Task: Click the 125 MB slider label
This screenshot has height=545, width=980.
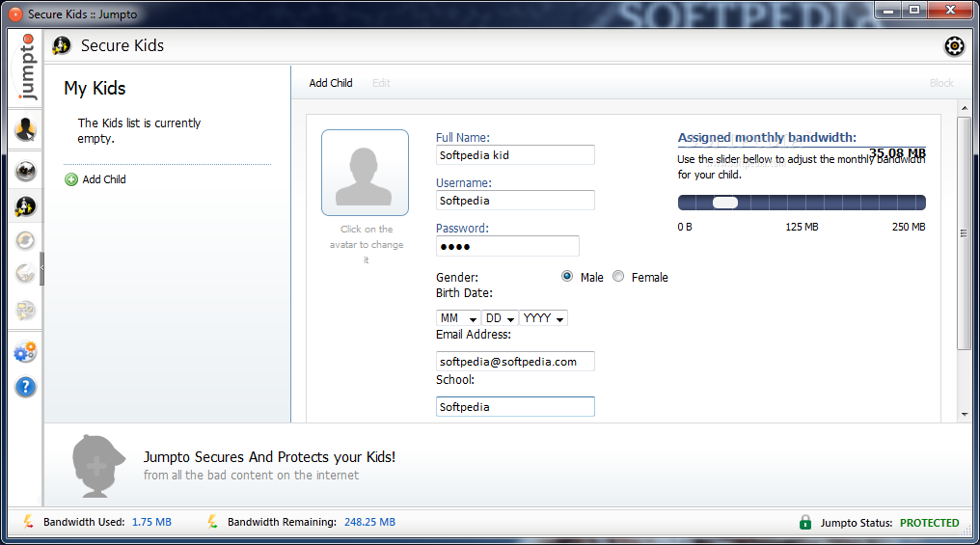Action: pos(802,227)
